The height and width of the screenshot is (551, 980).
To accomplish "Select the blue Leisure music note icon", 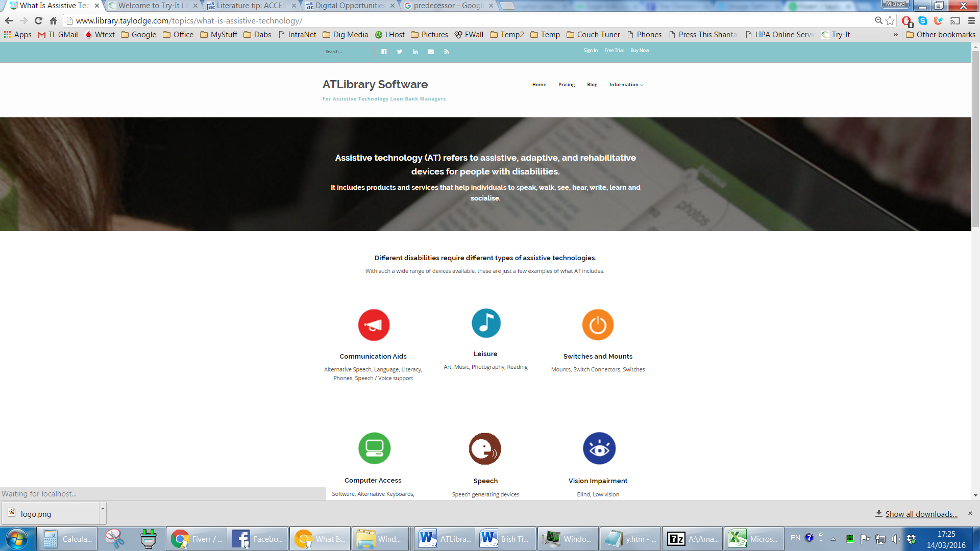I will pyautogui.click(x=485, y=323).
